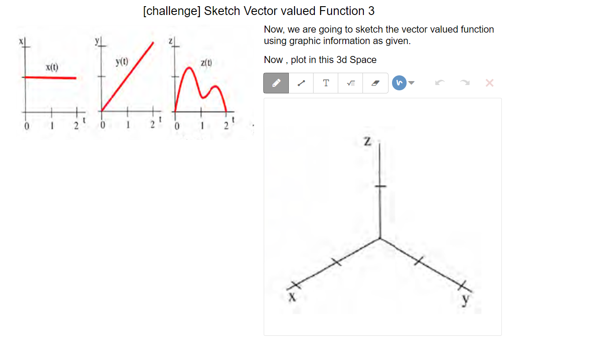Screen dimensions: 594x364
Task: Click the challenge title text
Action: [258, 11]
